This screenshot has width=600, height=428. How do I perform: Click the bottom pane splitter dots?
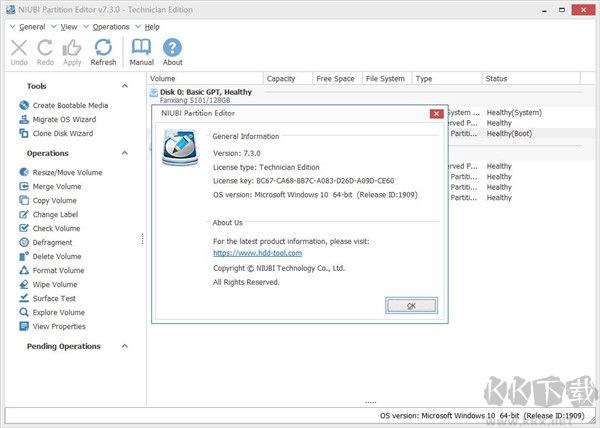(x=370, y=402)
